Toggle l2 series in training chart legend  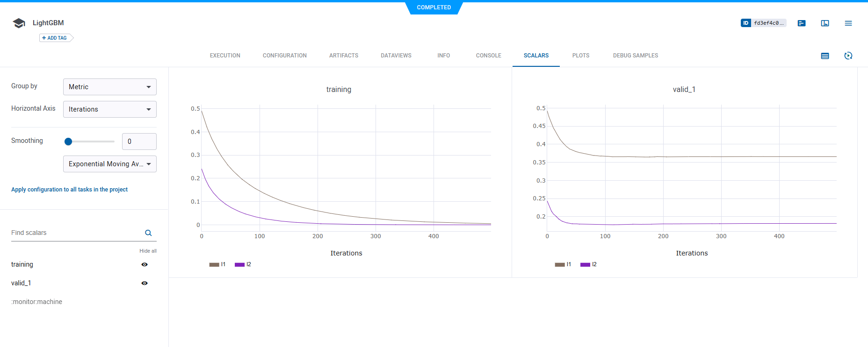tap(243, 264)
